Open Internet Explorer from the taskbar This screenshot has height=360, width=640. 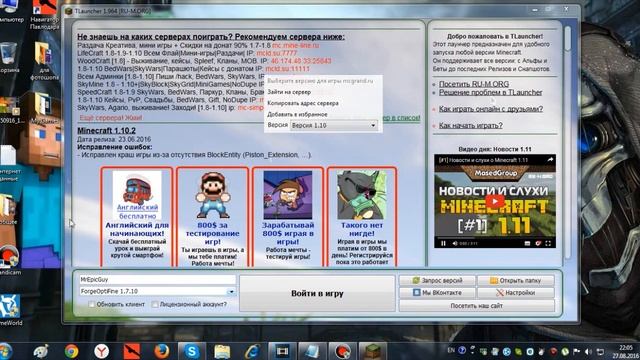(252, 351)
